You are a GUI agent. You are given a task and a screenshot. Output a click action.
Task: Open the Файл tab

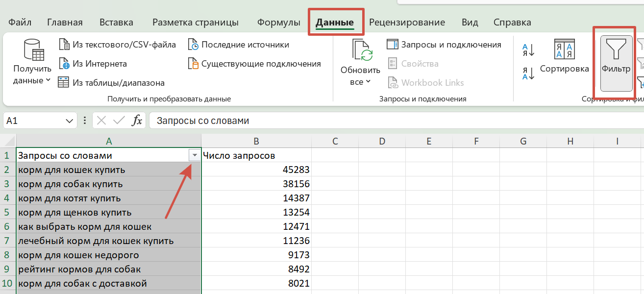click(x=20, y=22)
